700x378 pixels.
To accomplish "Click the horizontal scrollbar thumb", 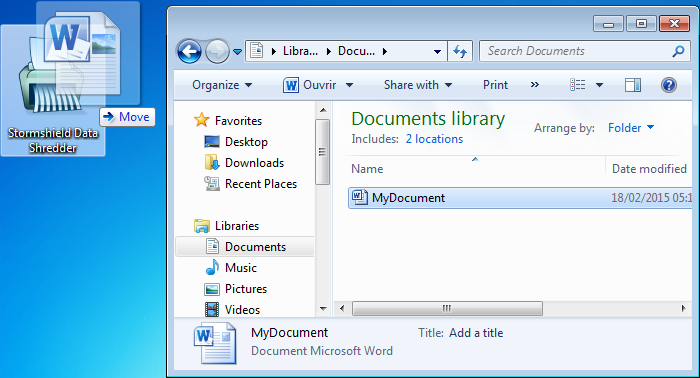I will point(447,308).
